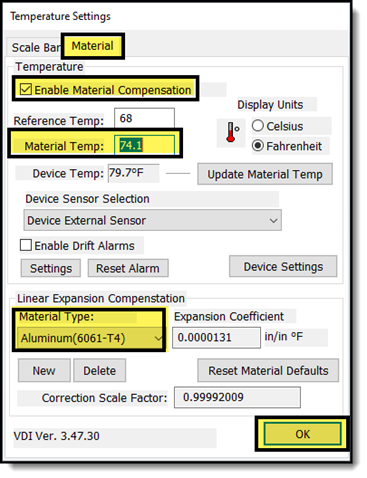Open Device Settings

coord(283,266)
